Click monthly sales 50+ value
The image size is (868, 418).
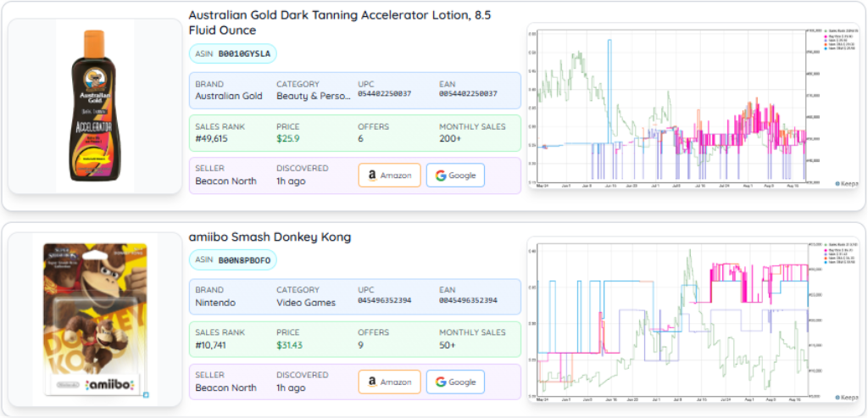click(x=448, y=345)
